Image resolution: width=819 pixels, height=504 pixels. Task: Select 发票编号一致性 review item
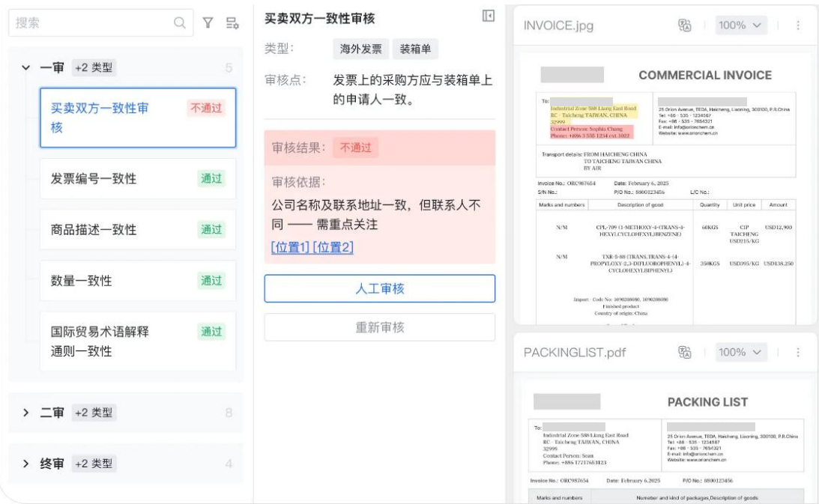[x=138, y=179]
